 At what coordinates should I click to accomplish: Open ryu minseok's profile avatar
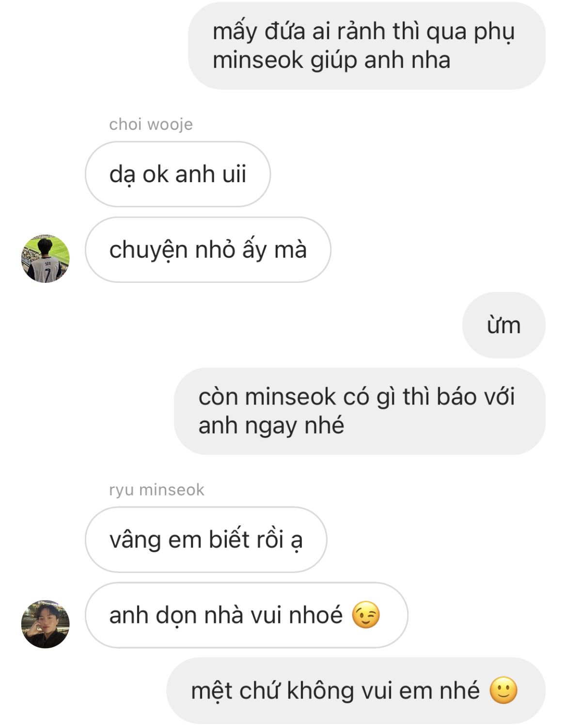46,624
